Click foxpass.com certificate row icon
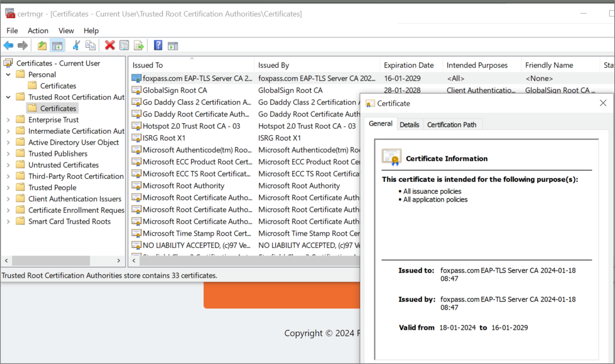The height and width of the screenshot is (364, 615). [x=136, y=78]
